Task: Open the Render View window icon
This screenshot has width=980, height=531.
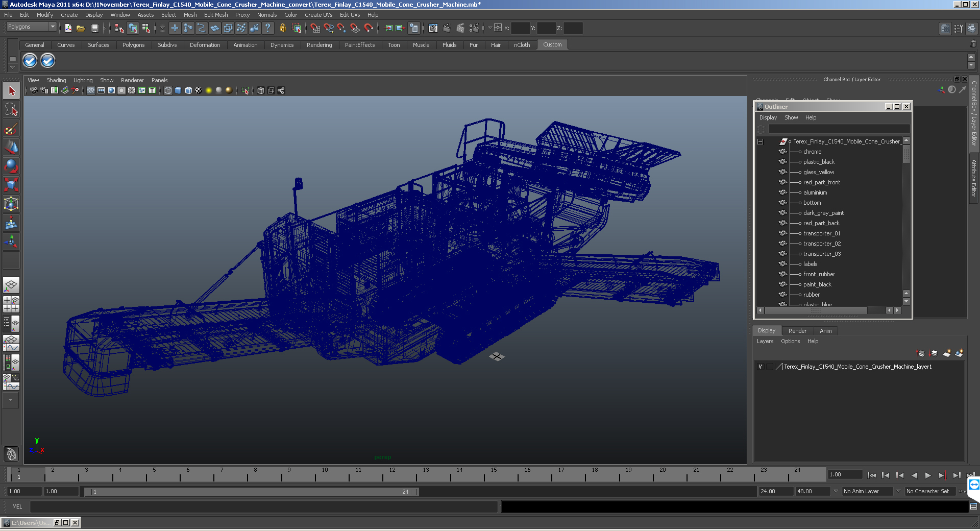Action: [433, 28]
